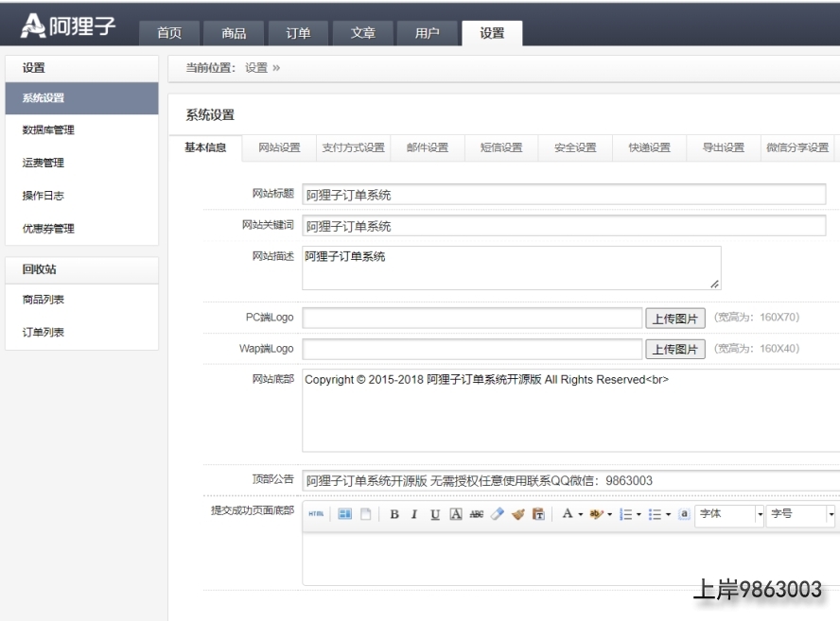
Task: Focus the 网站关键词 input field
Action: 564,226
